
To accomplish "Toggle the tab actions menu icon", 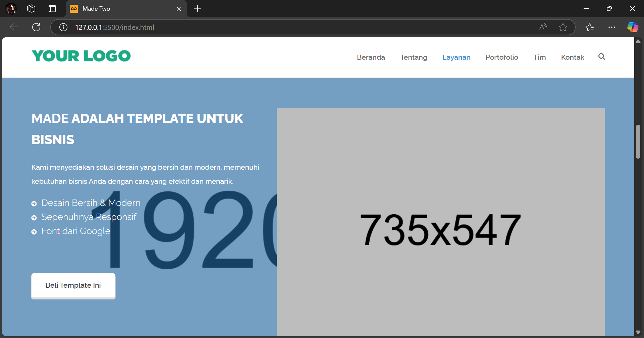I will (52, 9).
